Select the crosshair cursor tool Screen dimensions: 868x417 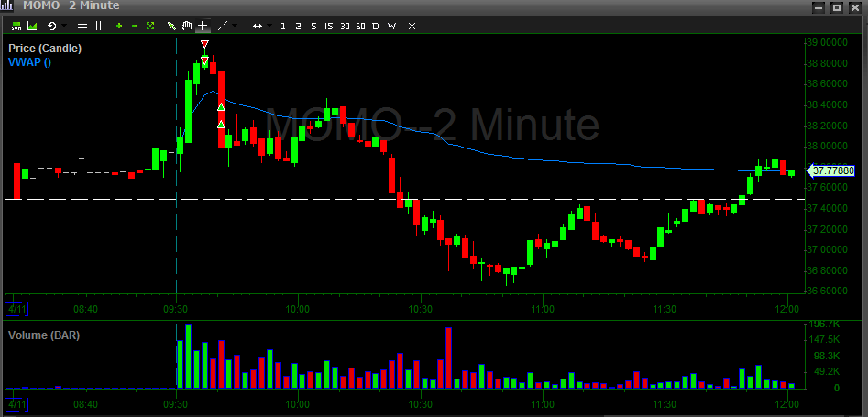coord(203,26)
